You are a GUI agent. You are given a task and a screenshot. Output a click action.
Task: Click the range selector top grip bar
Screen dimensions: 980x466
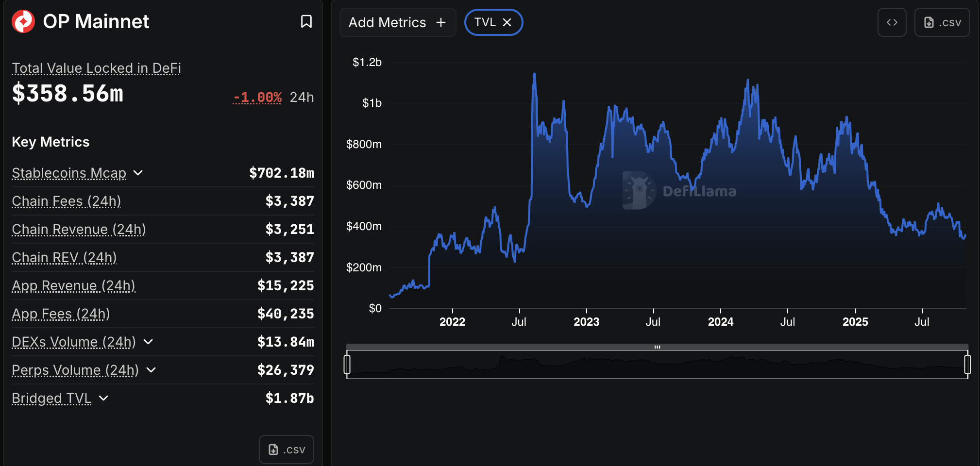(x=657, y=347)
